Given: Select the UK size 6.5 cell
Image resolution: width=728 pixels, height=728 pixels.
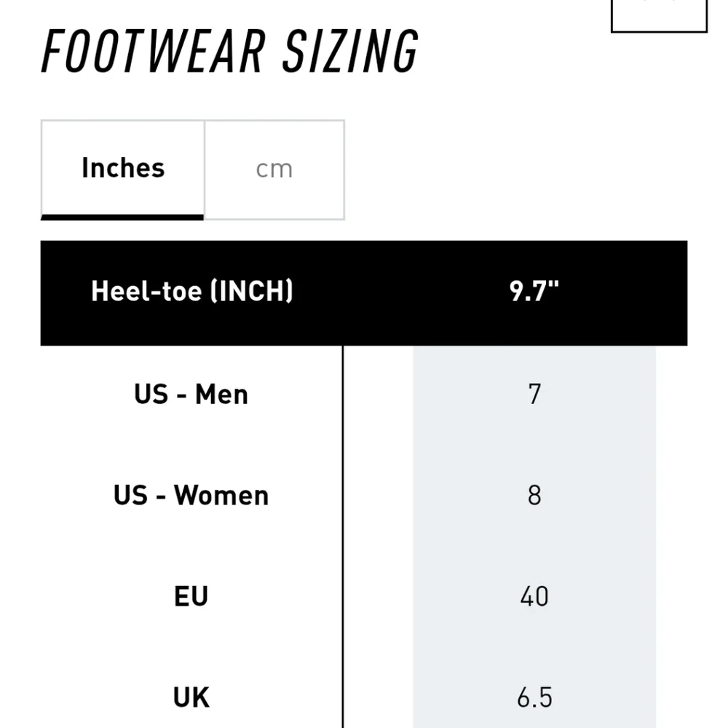Looking at the screenshot, I should tap(534, 697).
